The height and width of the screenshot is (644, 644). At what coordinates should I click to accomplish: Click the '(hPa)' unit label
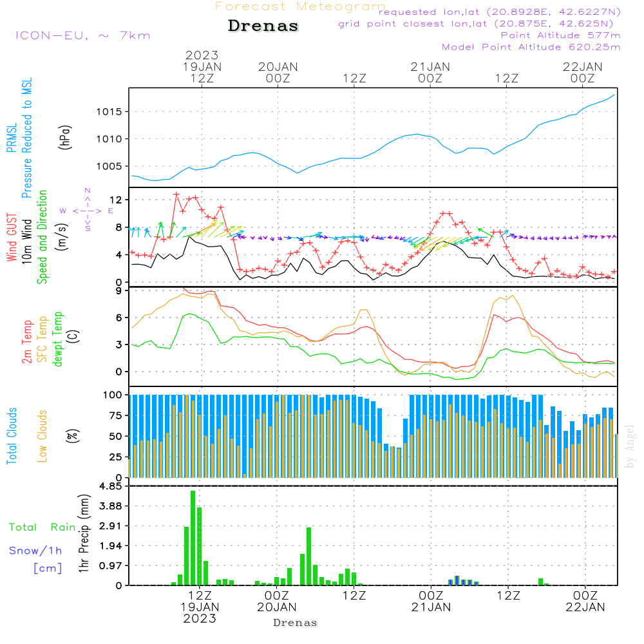(x=65, y=138)
